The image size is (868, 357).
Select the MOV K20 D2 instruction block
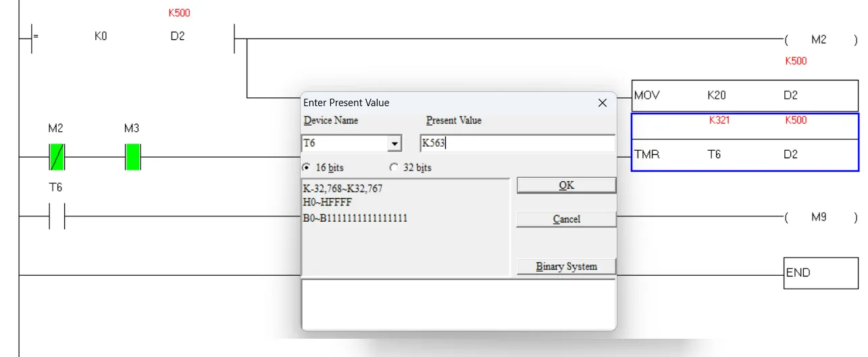[745, 95]
